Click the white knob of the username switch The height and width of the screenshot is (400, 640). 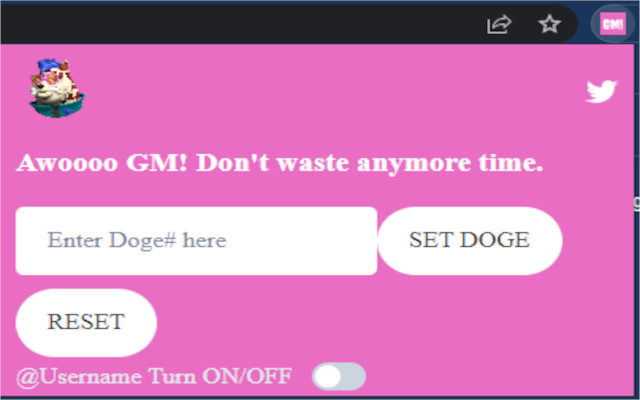(327, 376)
